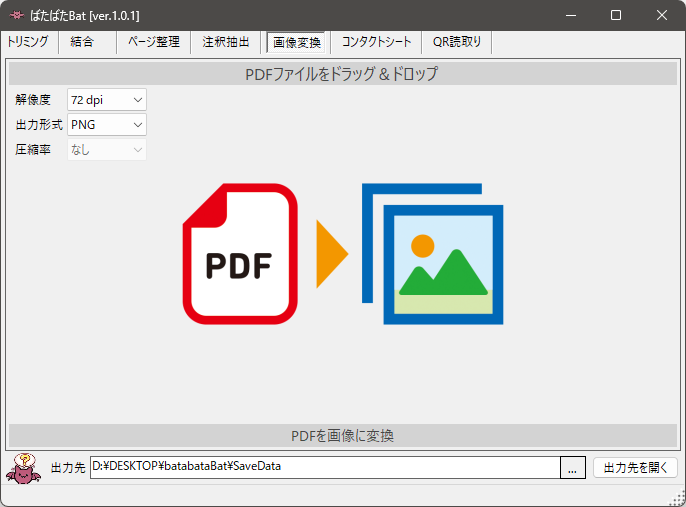Open the 出力形式 PNG dropdown

click(x=107, y=125)
